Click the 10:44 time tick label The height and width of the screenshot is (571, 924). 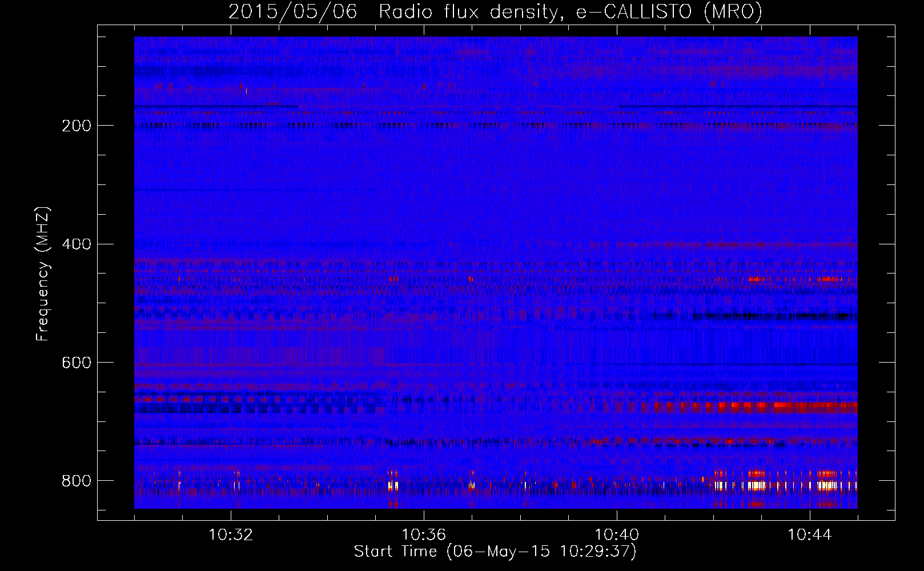(810, 535)
